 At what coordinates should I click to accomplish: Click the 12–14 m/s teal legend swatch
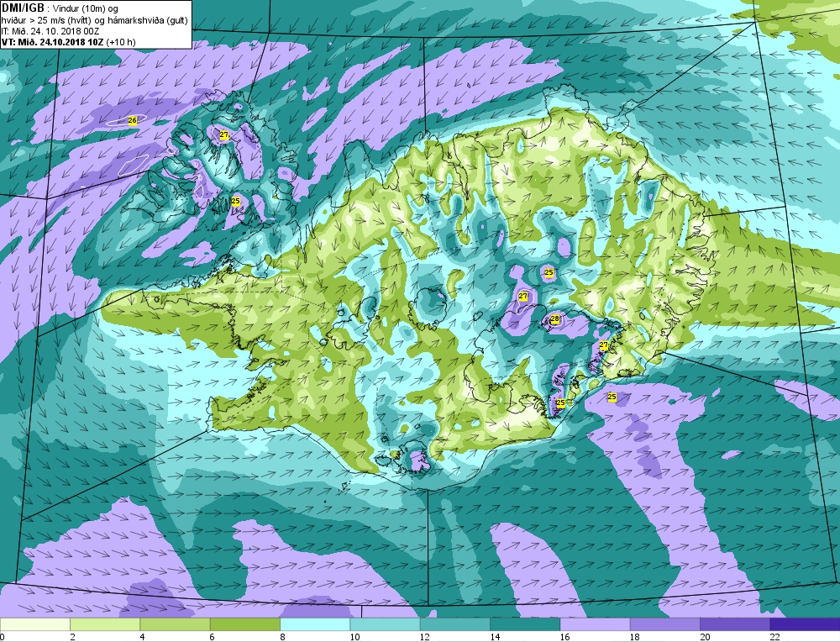[454, 625]
